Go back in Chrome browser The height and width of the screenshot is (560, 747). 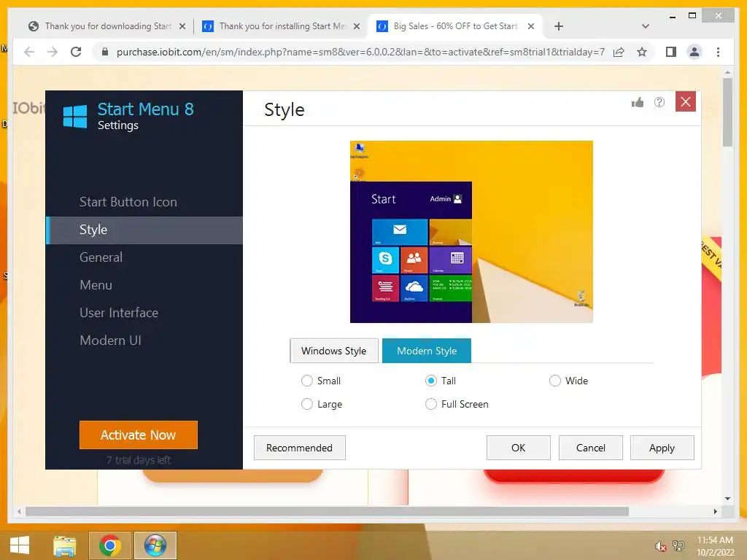coord(29,52)
